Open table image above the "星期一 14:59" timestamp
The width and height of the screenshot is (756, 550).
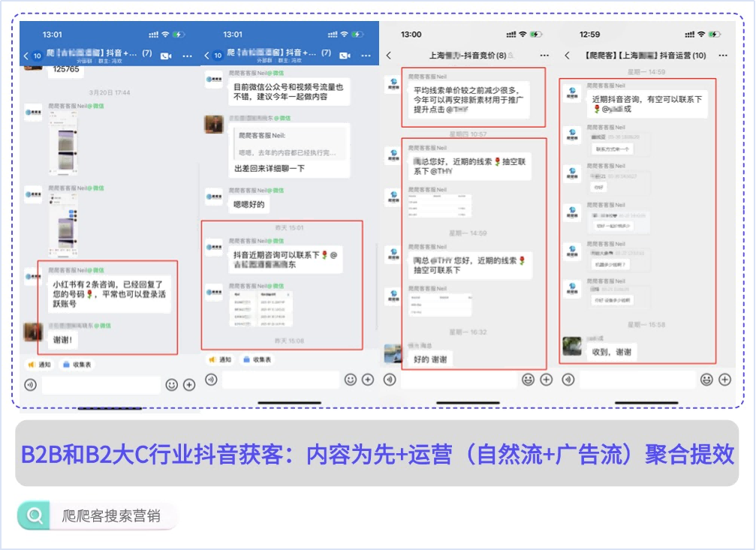440,206
